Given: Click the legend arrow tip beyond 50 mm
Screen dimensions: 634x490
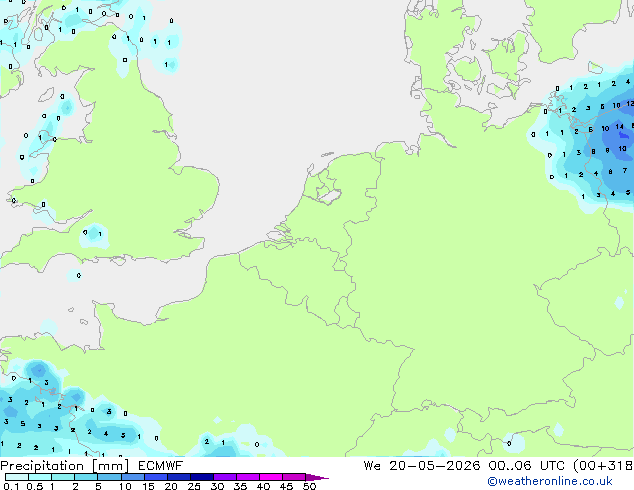Looking at the screenshot, I should (x=318, y=477).
